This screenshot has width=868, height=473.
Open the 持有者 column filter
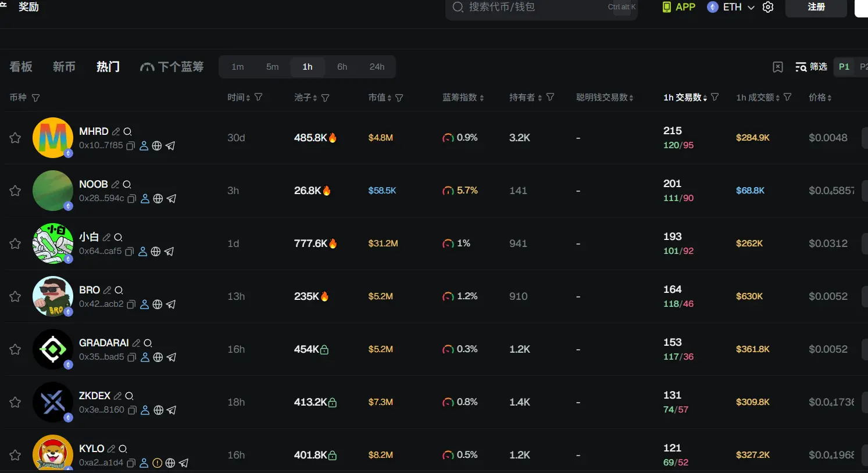coord(550,97)
